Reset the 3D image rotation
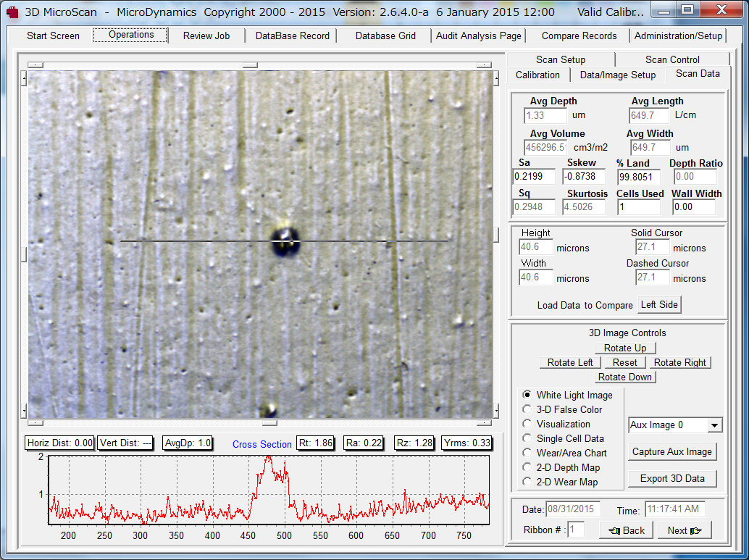The width and height of the screenshot is (749, 560). pos(624,362)
